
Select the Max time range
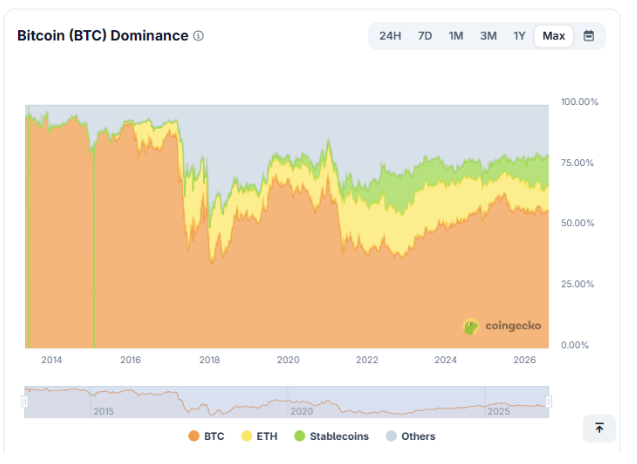click(554, 36)
